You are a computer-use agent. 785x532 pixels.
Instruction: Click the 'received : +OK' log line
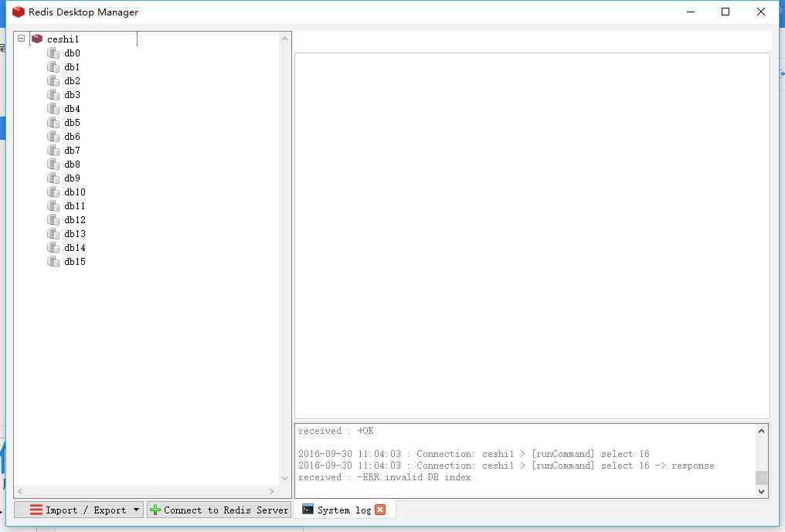[x=336, y=431]
